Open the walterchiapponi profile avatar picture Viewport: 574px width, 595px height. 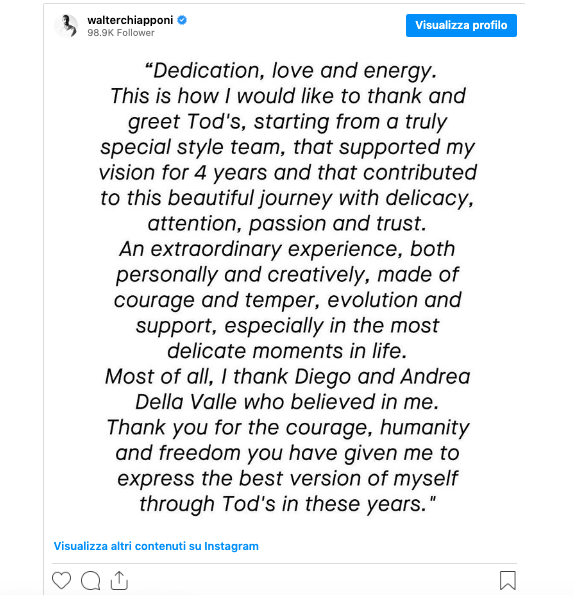click(66, 26)
